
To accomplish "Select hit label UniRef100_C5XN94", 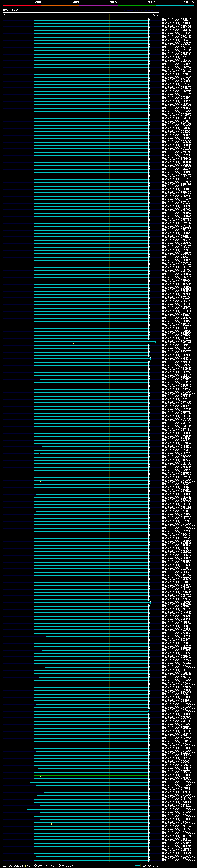I will 177,64.
